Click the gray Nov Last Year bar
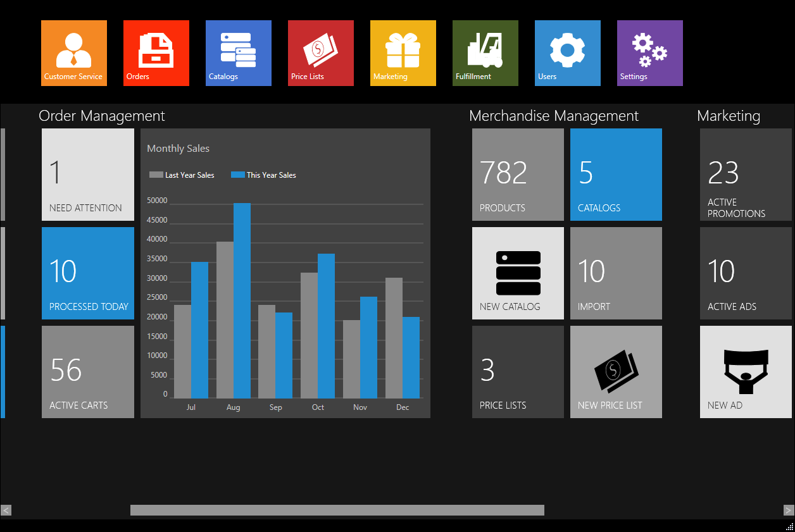Viewport: 795px width, 532px height. coord(351,359)
